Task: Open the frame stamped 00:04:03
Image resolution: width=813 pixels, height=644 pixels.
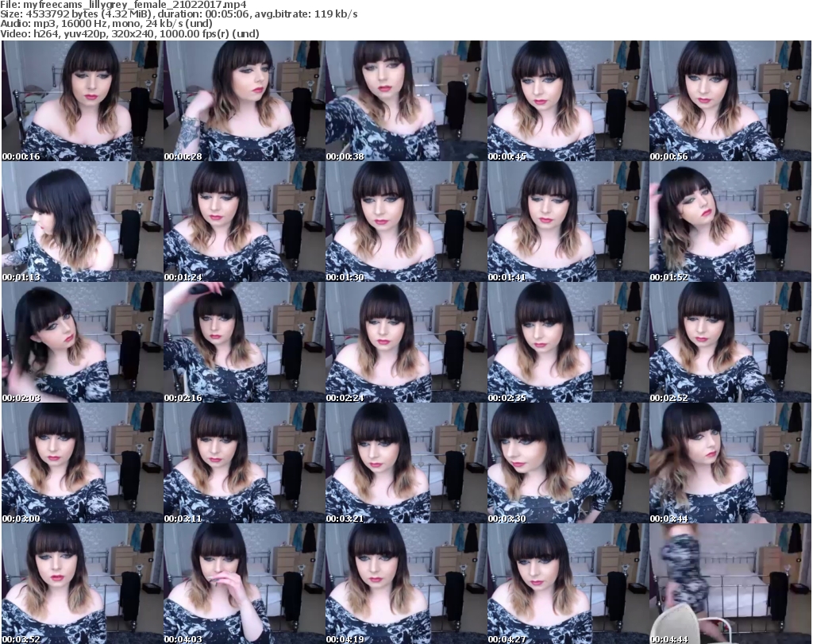Action: click(244, 584)
